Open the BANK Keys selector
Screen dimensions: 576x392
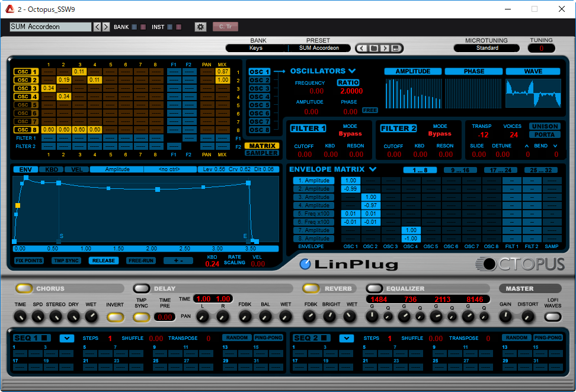(x=257, y=48)
